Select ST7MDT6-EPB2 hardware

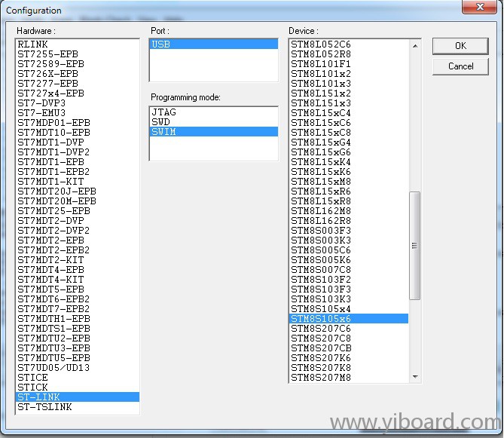coord(78,299)
